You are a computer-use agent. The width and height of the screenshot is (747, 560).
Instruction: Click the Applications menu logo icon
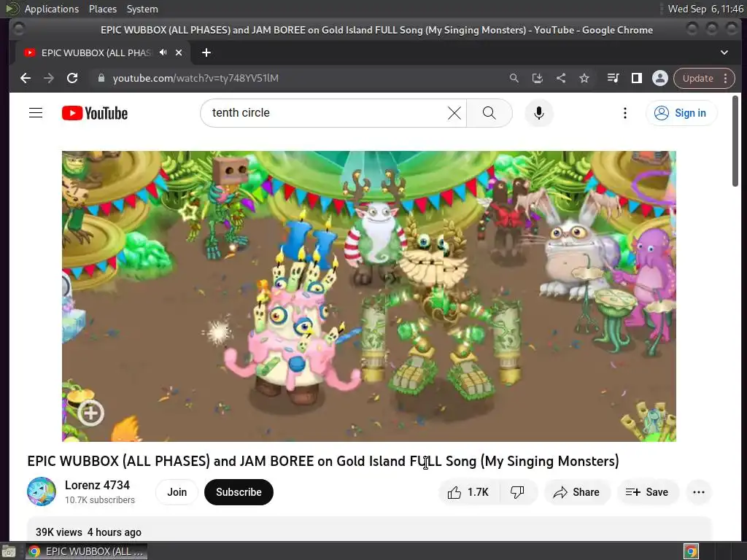tap(12, 9)
